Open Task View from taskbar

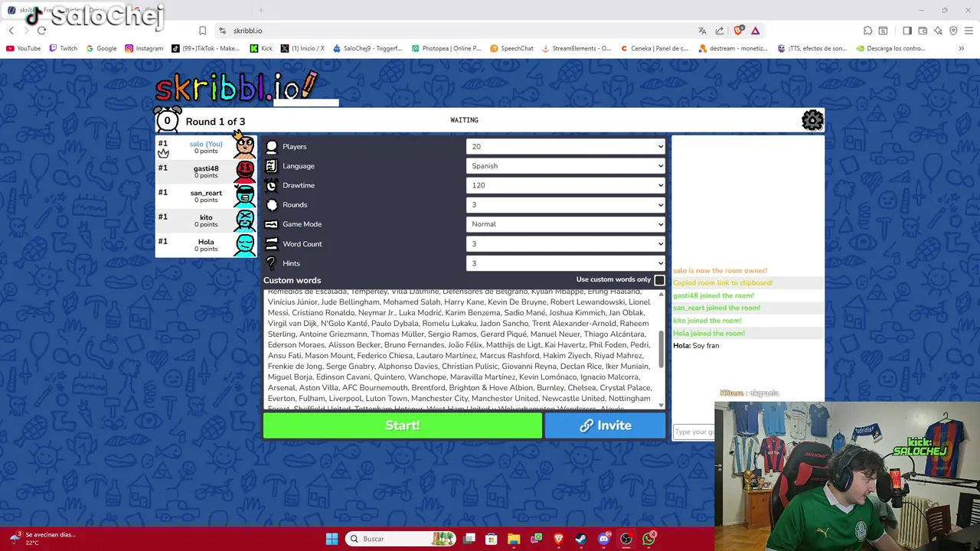coord(469,539)
